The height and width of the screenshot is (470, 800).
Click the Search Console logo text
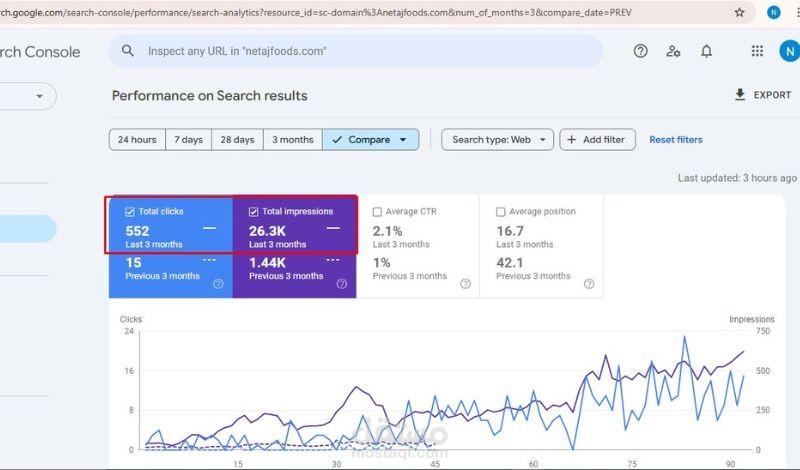tap(40, 52)
